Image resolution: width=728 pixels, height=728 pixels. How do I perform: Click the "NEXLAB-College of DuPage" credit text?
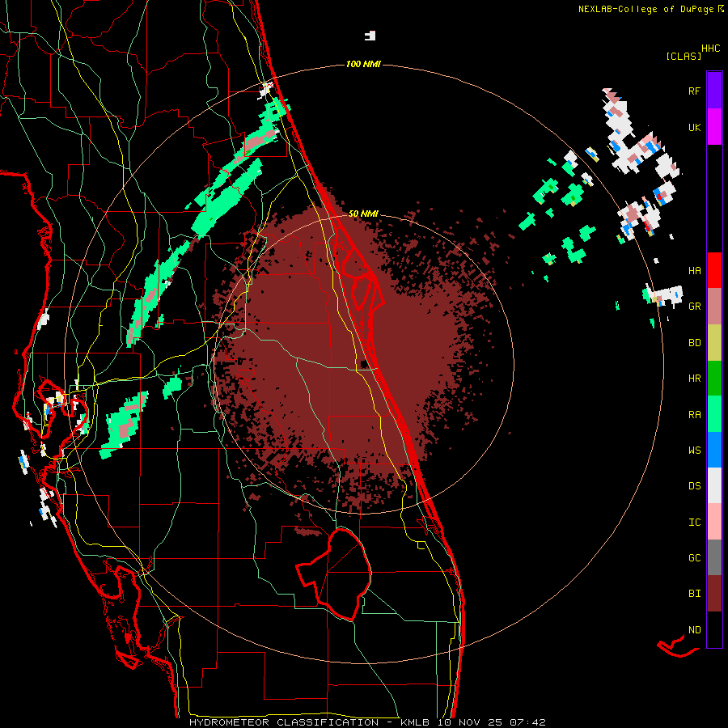645,9
